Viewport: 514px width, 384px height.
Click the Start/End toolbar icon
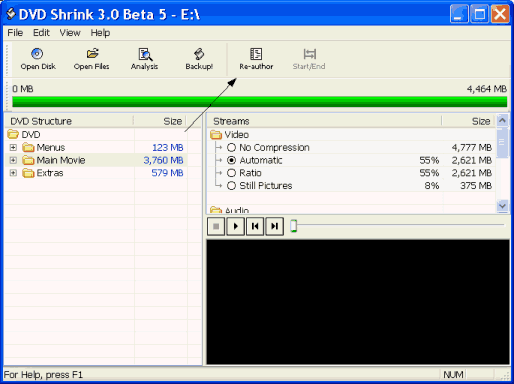(309, 54)
